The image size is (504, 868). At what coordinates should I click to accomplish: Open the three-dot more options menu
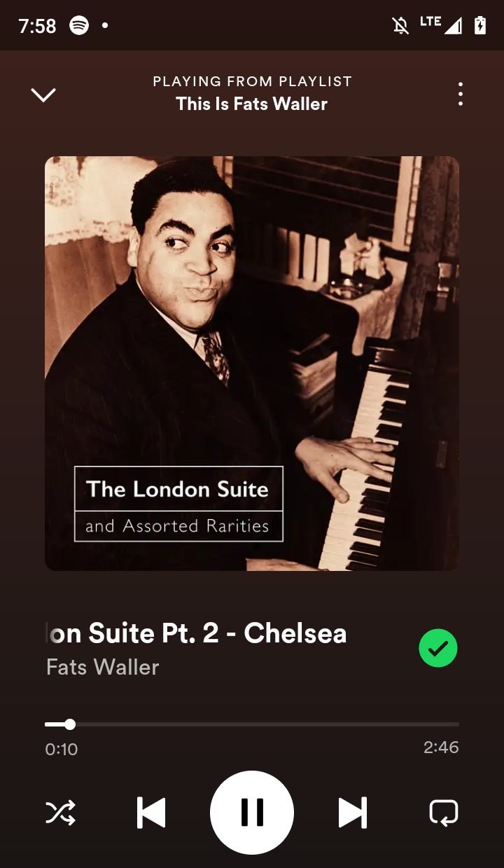[x=460, y=94]
